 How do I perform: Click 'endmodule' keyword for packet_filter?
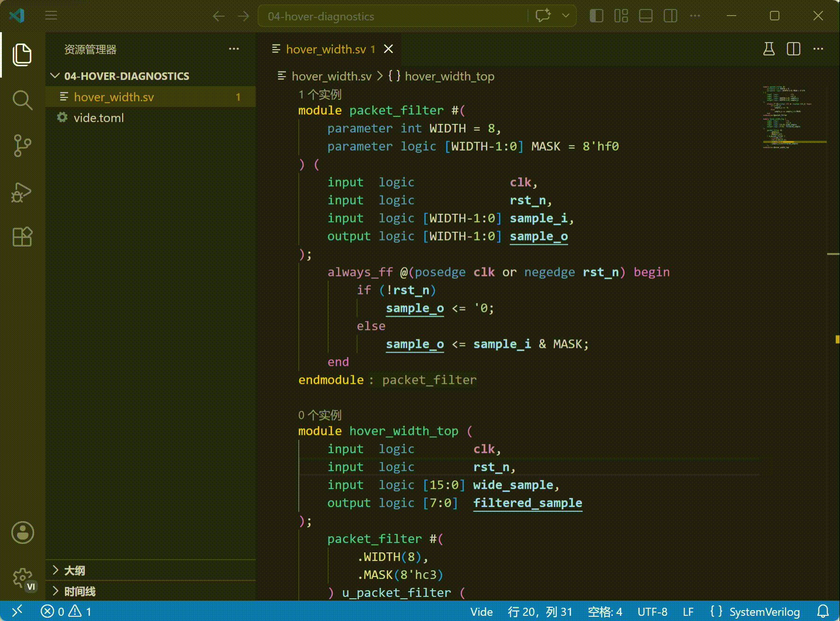[x=331, y=380]
